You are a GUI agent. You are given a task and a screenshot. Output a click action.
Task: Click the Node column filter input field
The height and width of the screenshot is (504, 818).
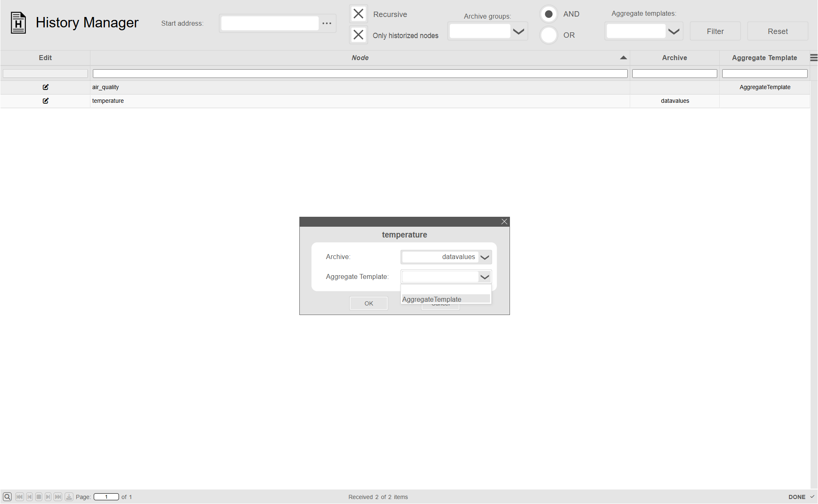(x=360, y=74)
